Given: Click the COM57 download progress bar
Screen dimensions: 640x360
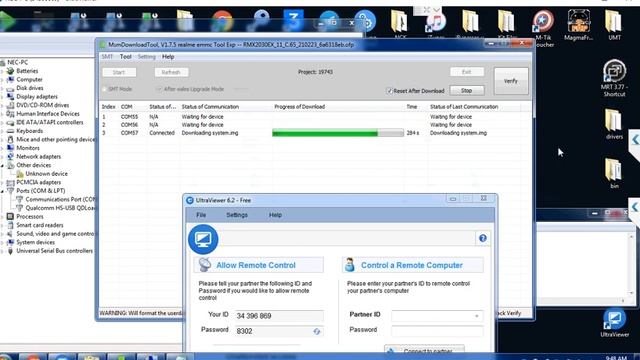Looking at the screenshot, I should pos(338,133).
